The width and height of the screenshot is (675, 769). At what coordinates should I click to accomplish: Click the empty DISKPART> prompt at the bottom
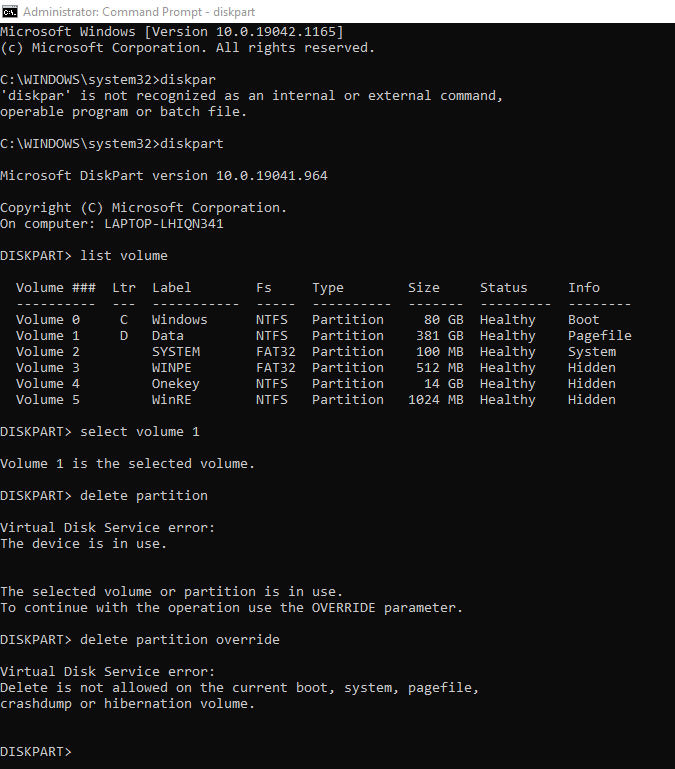pos(36,751)
